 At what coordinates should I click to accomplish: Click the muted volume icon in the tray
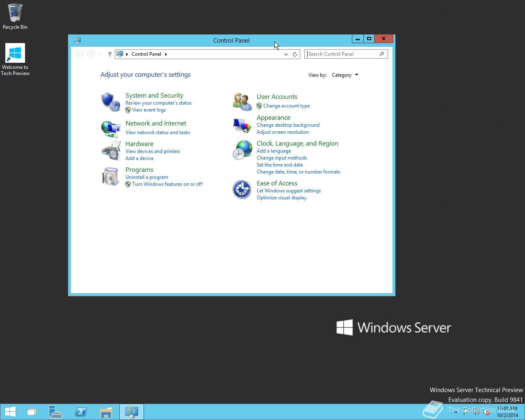[x=486, y=412]
